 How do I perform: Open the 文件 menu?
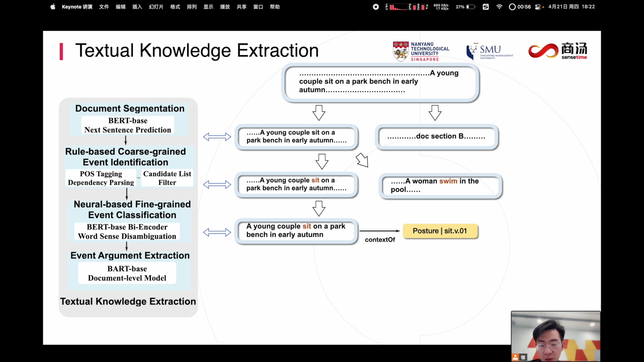click(x=104, y=7)
